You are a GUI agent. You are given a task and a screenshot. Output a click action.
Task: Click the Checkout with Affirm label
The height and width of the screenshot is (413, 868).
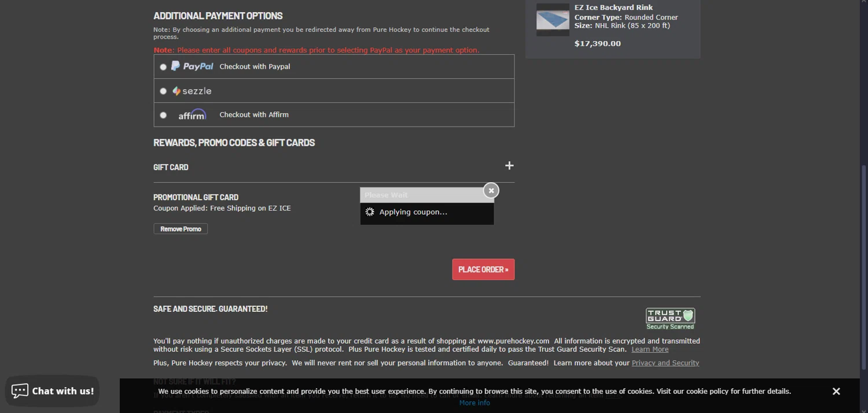254,115
